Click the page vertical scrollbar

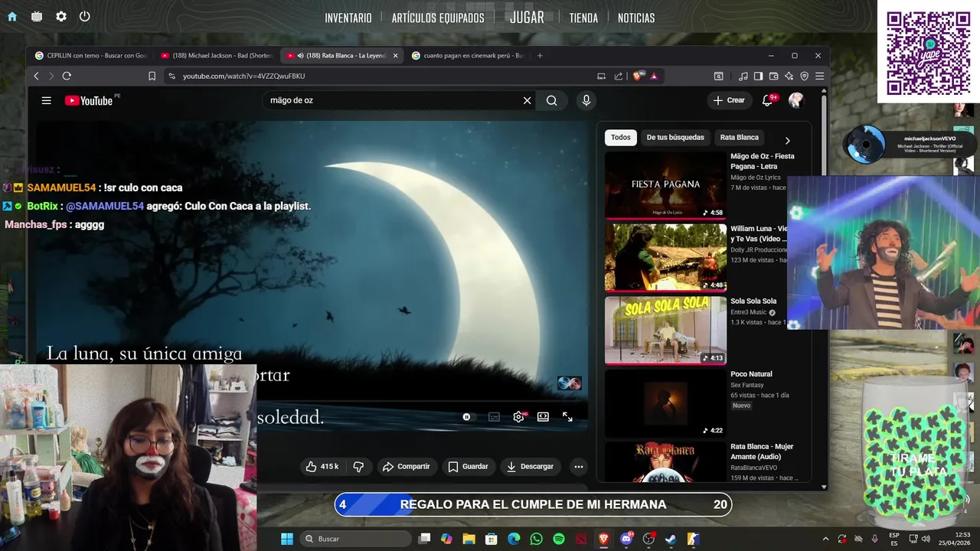(824, 287)
